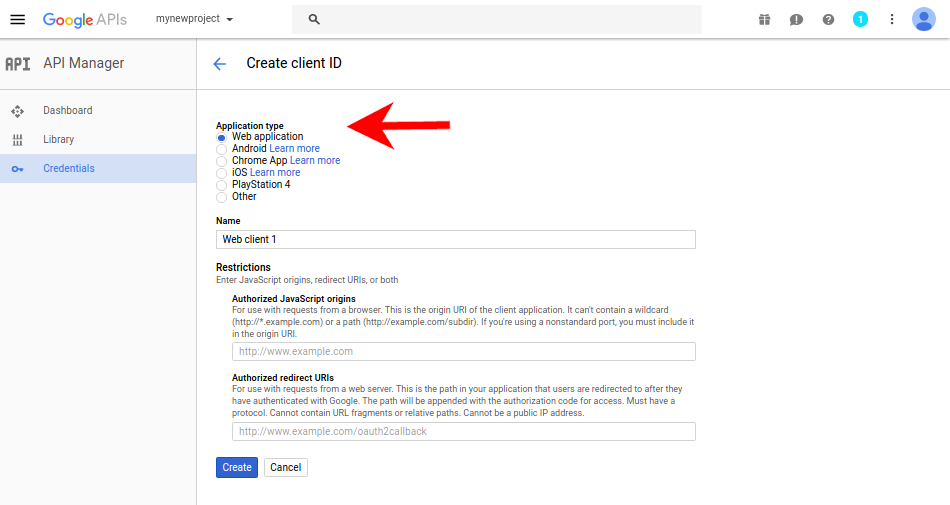Click the Create button
This screenshot has width=950, height=505.
237,467
